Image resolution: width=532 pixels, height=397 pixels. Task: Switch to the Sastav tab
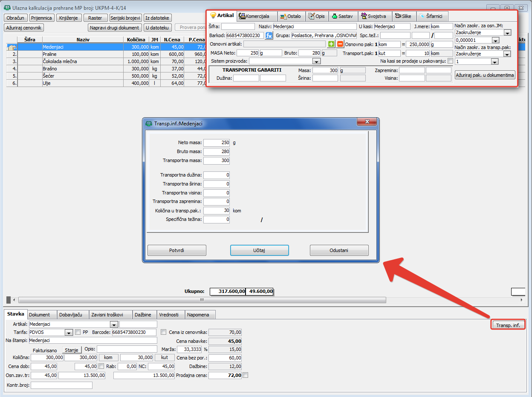pos(342,16)
